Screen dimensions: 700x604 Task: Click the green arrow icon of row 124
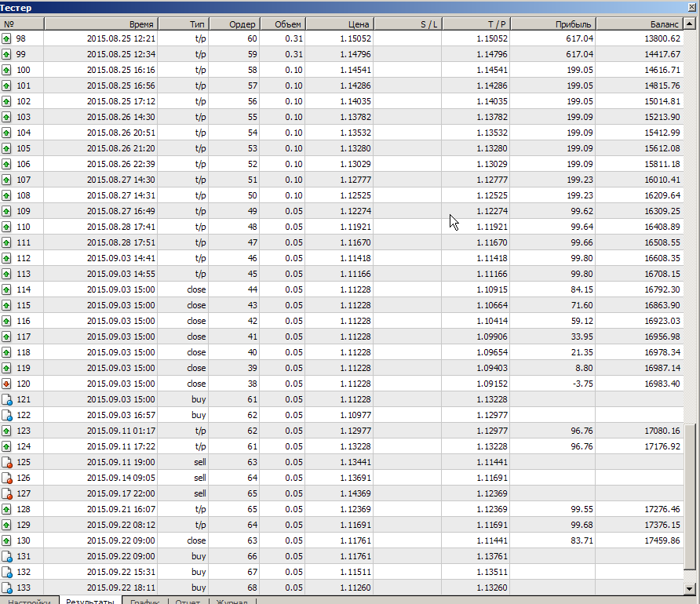(6, 446)
